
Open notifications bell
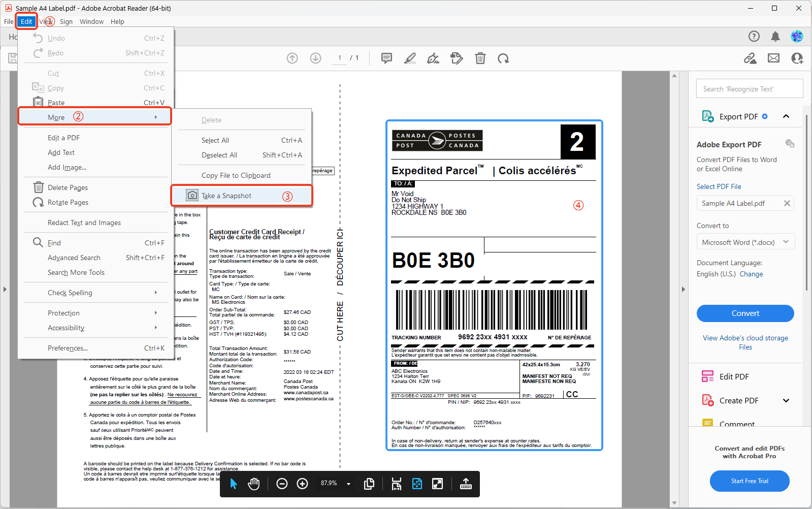tap(775, 36)
